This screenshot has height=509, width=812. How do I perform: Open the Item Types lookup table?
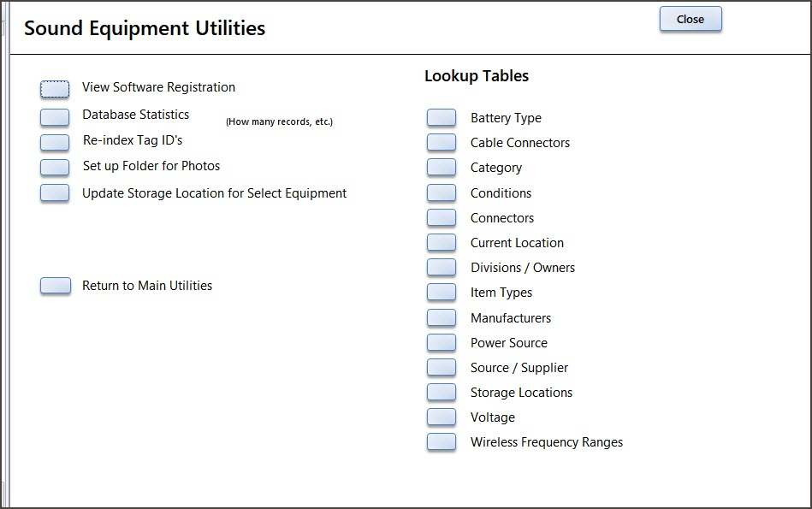442,292
